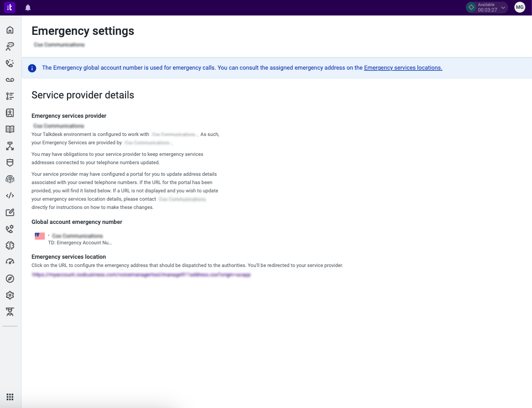Open the knowledge base open-book icon
Image resolution: width=532 pixels, height=408 pixels.
pos(10,129)
